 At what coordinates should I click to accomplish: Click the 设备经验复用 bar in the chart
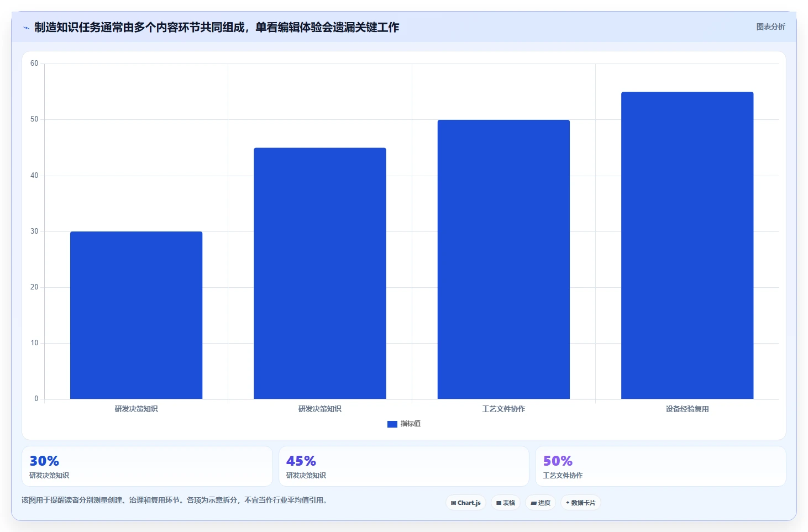[687, 245]
